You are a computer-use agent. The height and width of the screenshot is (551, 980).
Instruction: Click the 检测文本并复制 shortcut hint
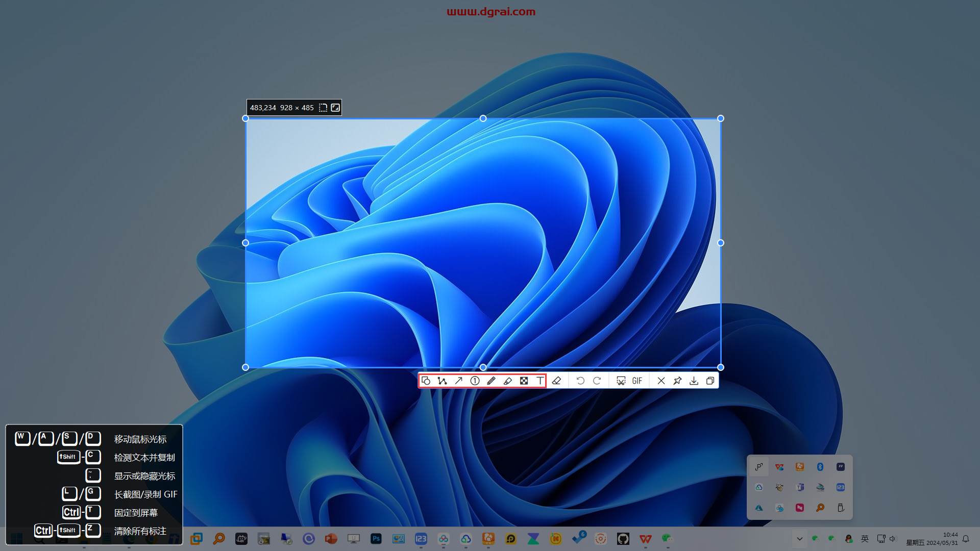point(144,458)
